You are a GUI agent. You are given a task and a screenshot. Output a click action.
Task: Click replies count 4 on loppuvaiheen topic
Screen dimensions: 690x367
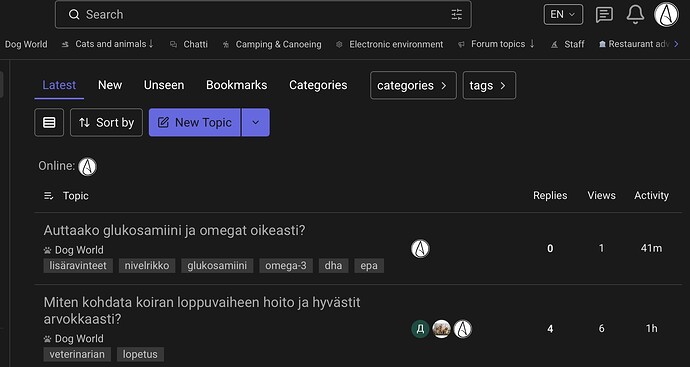(550, 329)
